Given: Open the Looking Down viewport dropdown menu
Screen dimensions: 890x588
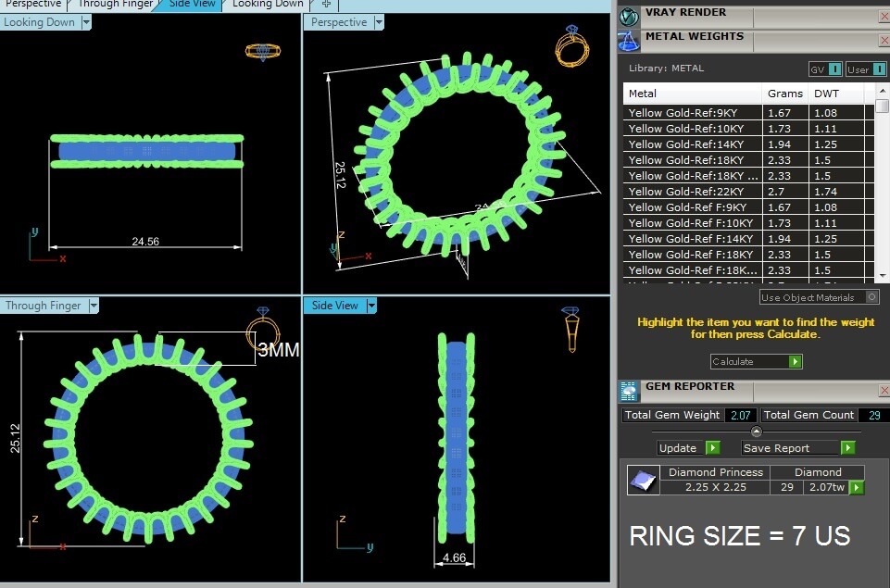Looking at the screenshot, I should pos(86,22).
